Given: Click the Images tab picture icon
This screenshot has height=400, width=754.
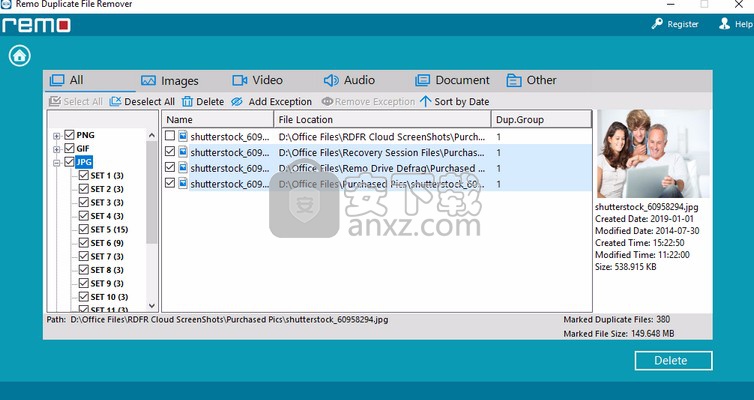Looking at the screenshot, I should click(x=148, y=81).
